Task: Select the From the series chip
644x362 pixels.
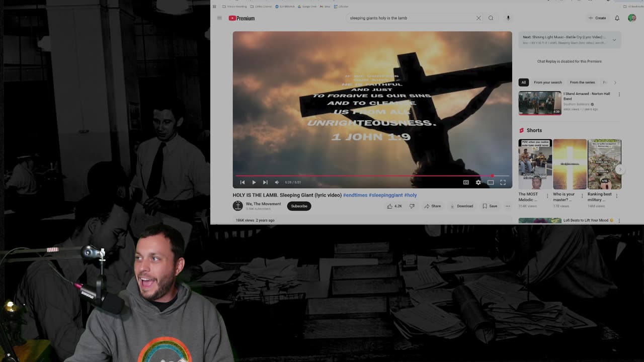Action: [x=582, y=82]
